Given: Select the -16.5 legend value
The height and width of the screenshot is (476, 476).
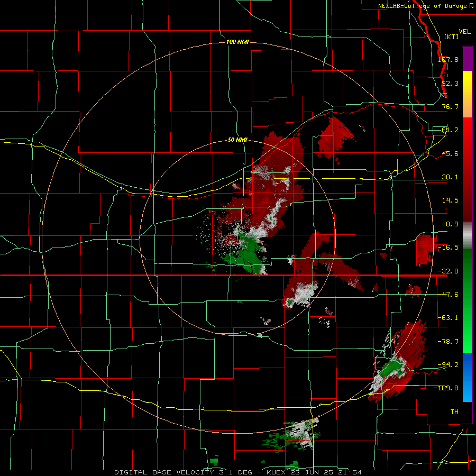Looking at the screenshot, I should coord(448,248).
